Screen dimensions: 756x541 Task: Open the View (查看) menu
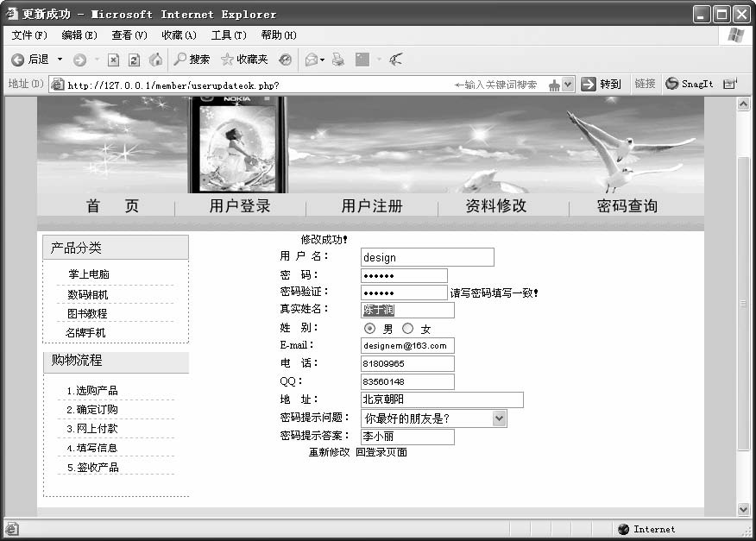[x=129, y=35]
